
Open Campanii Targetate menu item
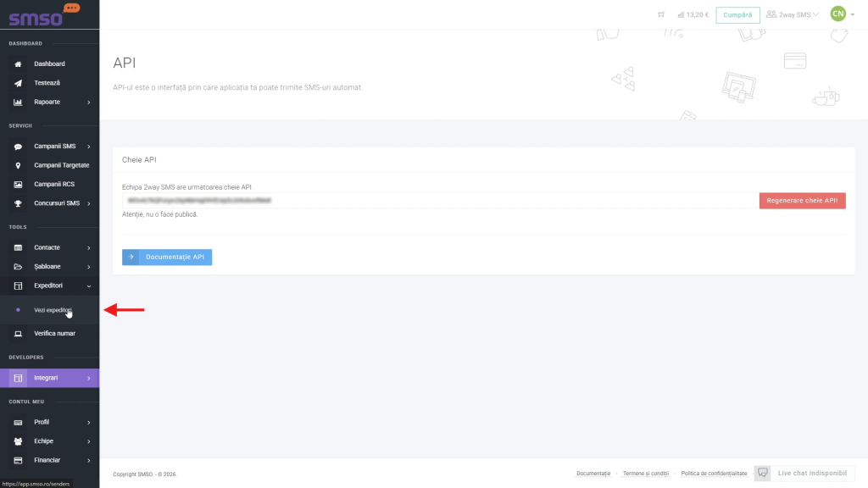click(49, 165)
